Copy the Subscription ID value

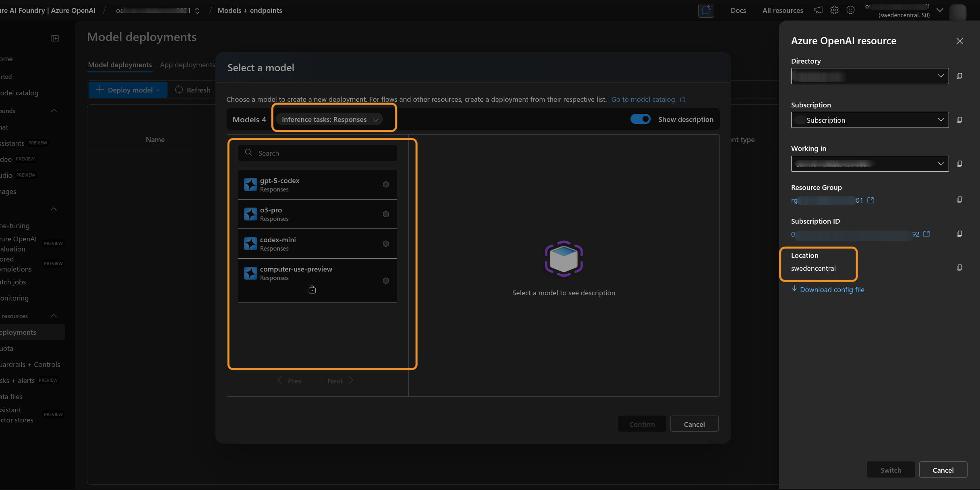pos(959,234)
